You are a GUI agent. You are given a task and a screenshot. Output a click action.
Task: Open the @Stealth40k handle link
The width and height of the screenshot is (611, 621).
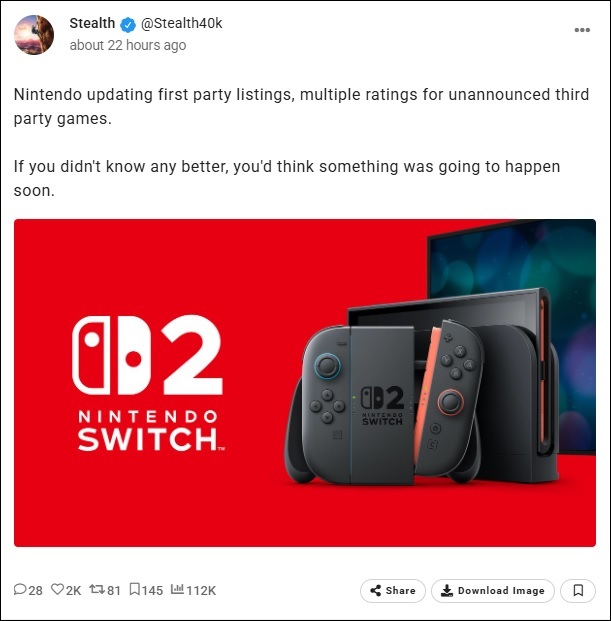tap(182, 23)
